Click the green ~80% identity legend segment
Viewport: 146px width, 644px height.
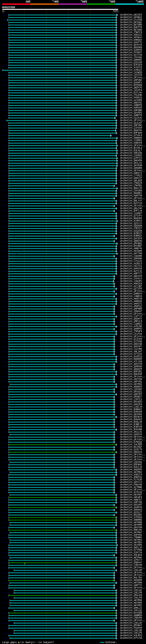[x=101, y=4]
